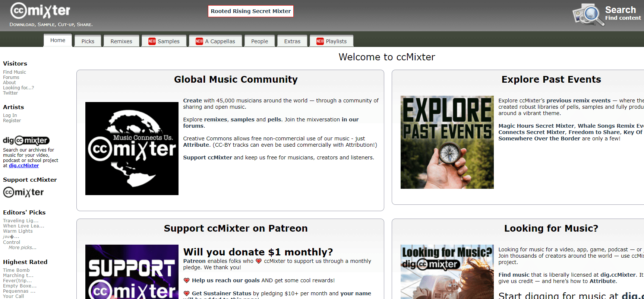Screen dimensions: 644x299
Task: Open the Search magnifier icon
Action: [588, 15]
